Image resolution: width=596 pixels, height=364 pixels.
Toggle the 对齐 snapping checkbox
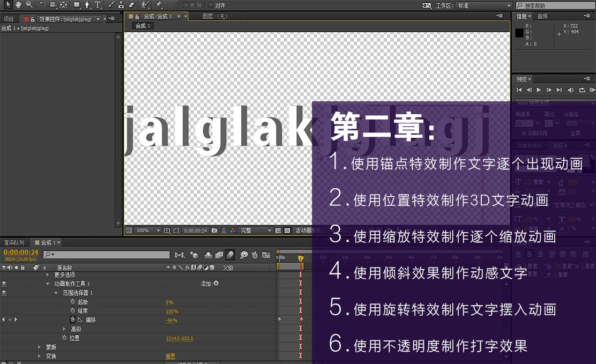click(x=211, y=5)
